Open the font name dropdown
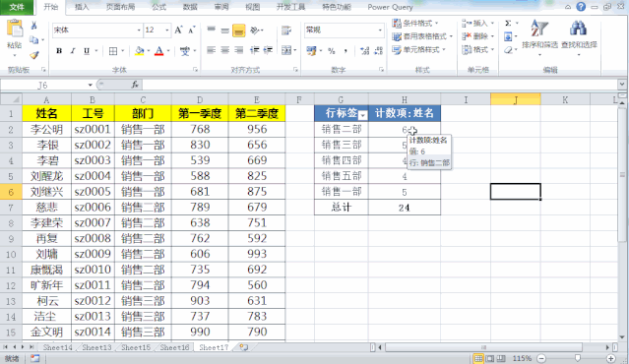This screenshot has width=629, height=364. 139,30
